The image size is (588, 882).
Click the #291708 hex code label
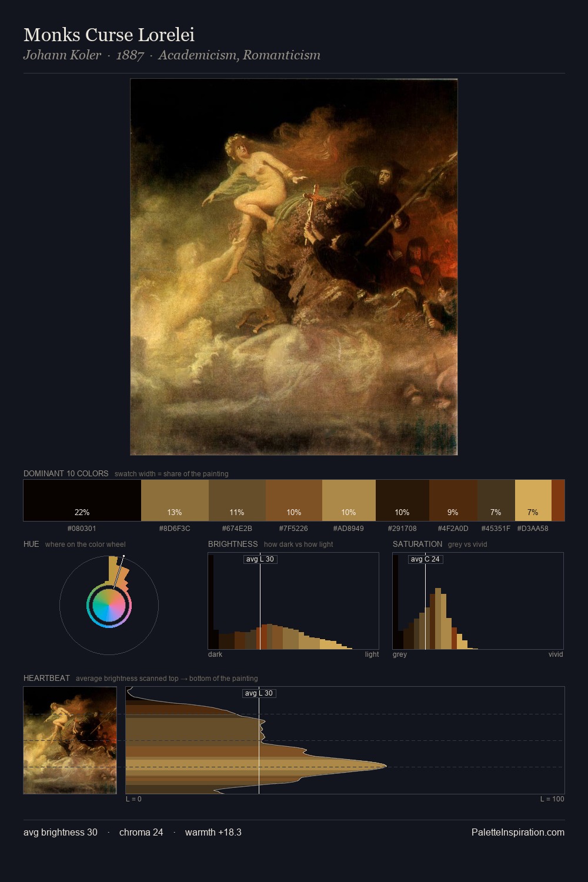[402, 528]
